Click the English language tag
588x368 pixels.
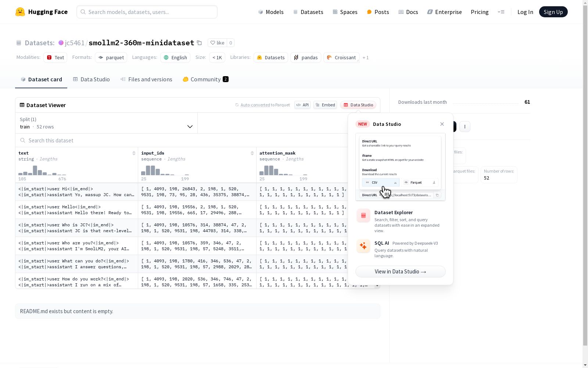tap(175, 57)
